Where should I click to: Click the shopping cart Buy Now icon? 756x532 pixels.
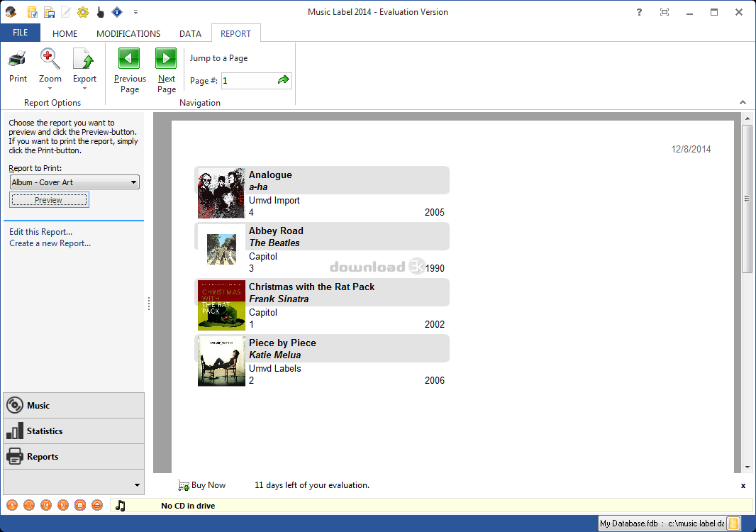pyautogui.click(x=183, y=486)
